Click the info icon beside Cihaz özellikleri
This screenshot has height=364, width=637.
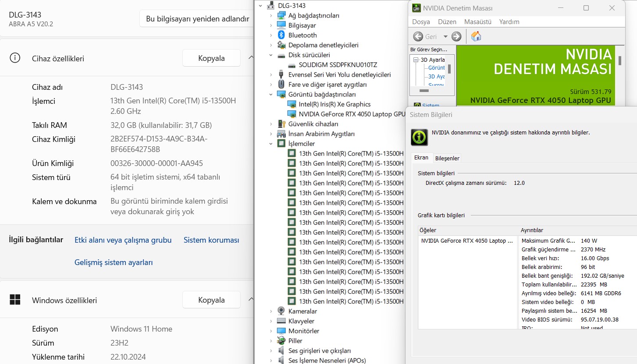pyautogui.click(x=15, y=58)
